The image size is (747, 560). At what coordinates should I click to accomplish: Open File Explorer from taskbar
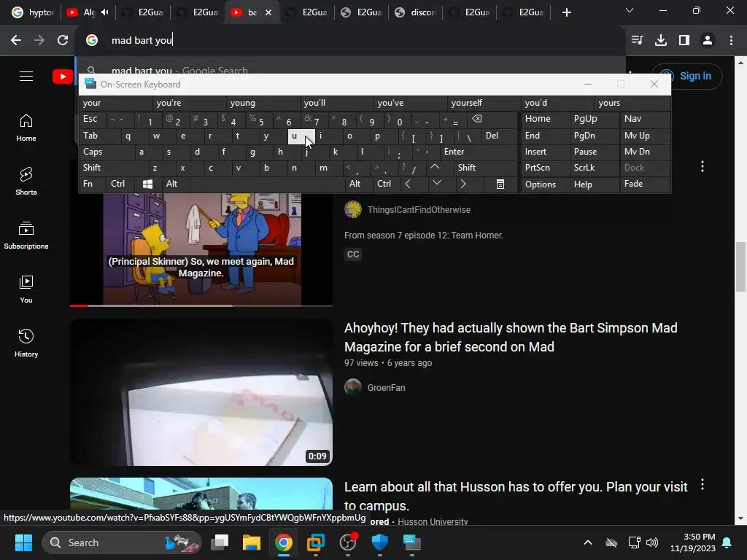[252, 542]
